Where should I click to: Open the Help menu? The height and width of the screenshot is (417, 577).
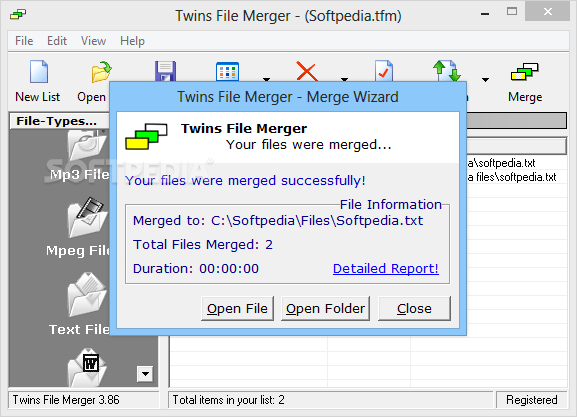132,41
